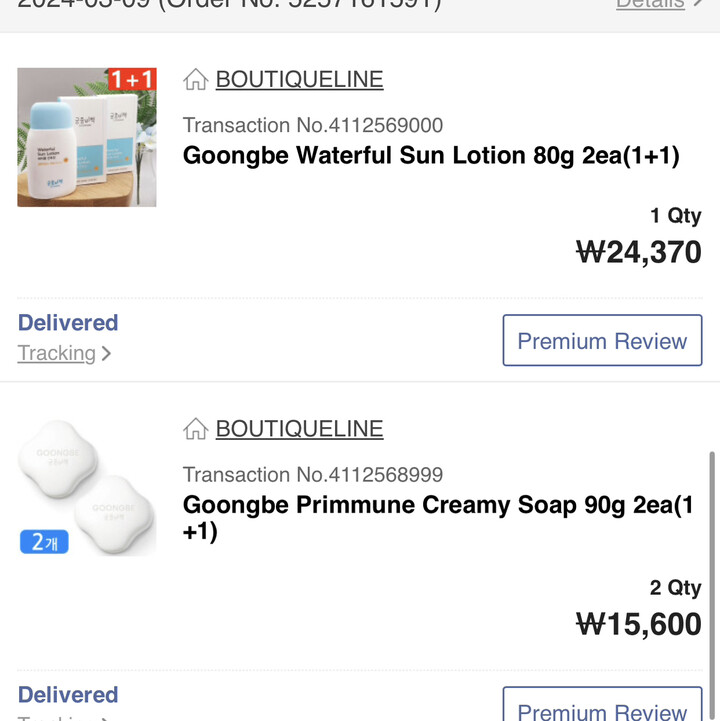The height and width of the screenshot is (721, 720).
Task: Open the first BOUTIQUELINE shop link
Action: (299, 79)
